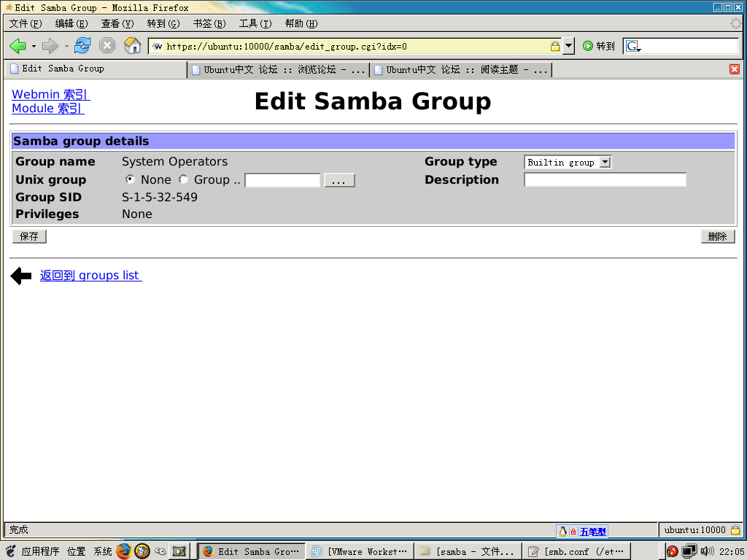This screenshot has height=560, width=747.
Task: Click the S-1-5-32-549 Group SID value
Action: [x=160, y=197]
